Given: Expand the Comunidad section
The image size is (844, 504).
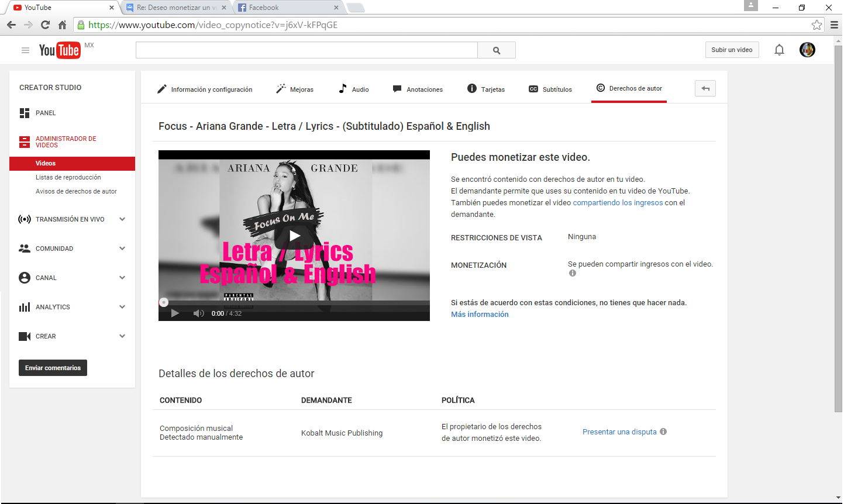Looking at the screenshot, I should pos(122,248).
